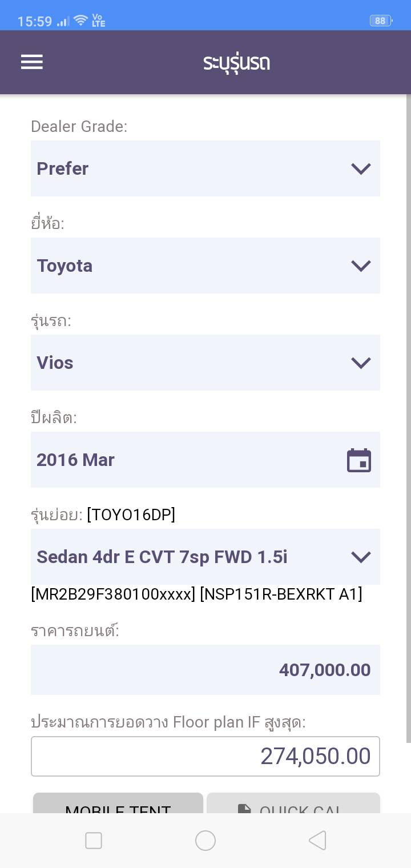Tap the battery level indicator
Screen dimensions: 411x868
coord(380,21)
